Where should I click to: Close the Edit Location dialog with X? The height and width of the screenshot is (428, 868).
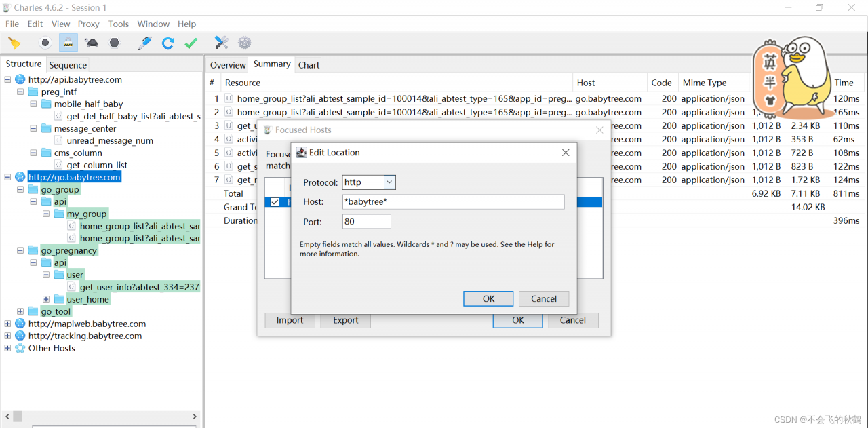(x=566, y=153)
